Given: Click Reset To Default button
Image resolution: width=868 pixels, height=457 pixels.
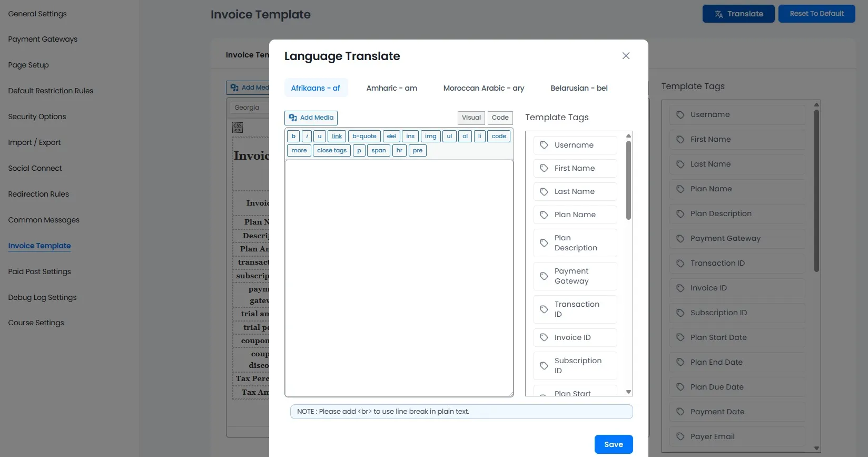Looking at the screenshot, I should [x=816, y=14].
